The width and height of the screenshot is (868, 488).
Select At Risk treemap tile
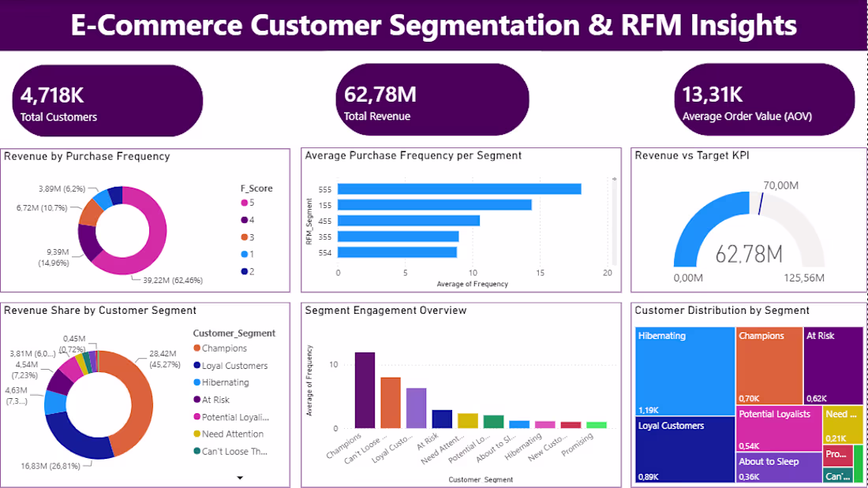(x=833, y=366)
